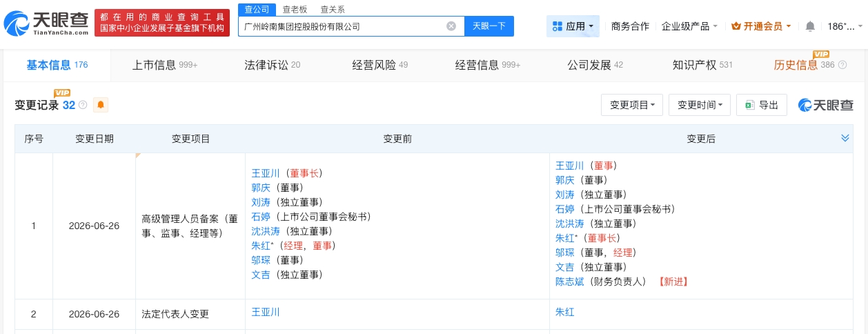
Task: Click the 导出 export button
Action: (x=762, y=105)
